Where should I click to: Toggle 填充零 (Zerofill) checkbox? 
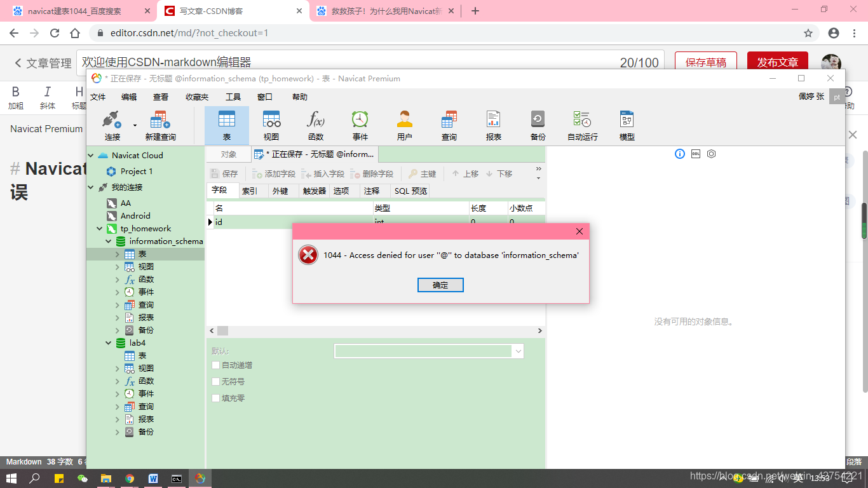point(216,398)
